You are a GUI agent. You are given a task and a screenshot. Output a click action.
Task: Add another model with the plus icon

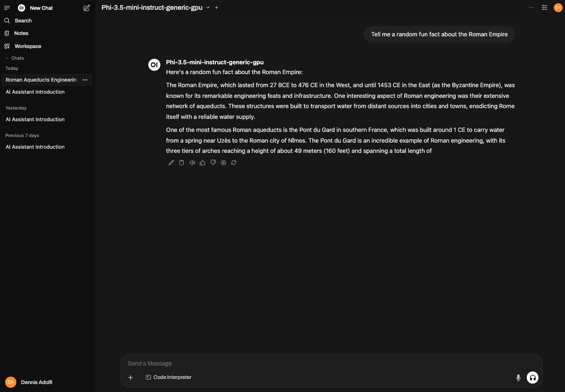[217, 7]
